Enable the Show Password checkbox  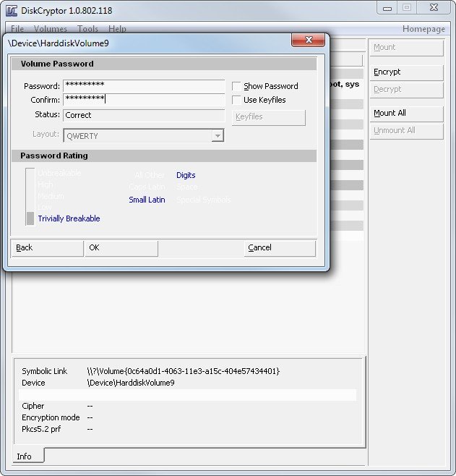click(236, 86)
